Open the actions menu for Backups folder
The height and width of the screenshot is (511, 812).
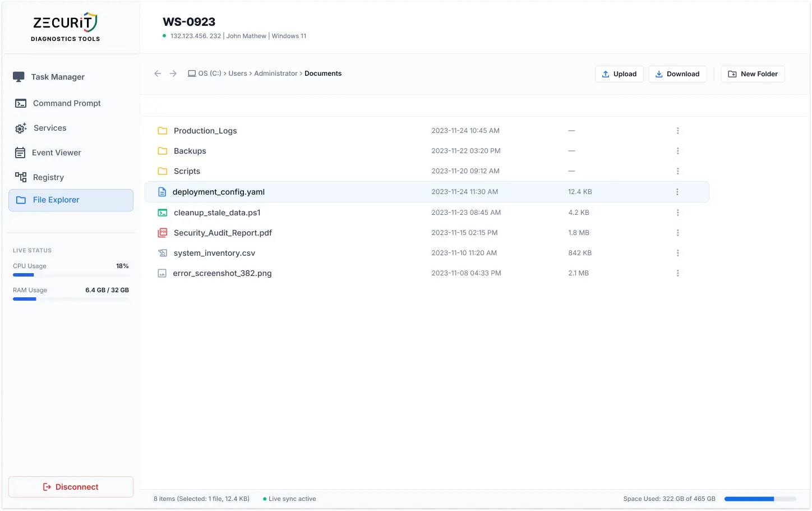[x=677, y=150]
